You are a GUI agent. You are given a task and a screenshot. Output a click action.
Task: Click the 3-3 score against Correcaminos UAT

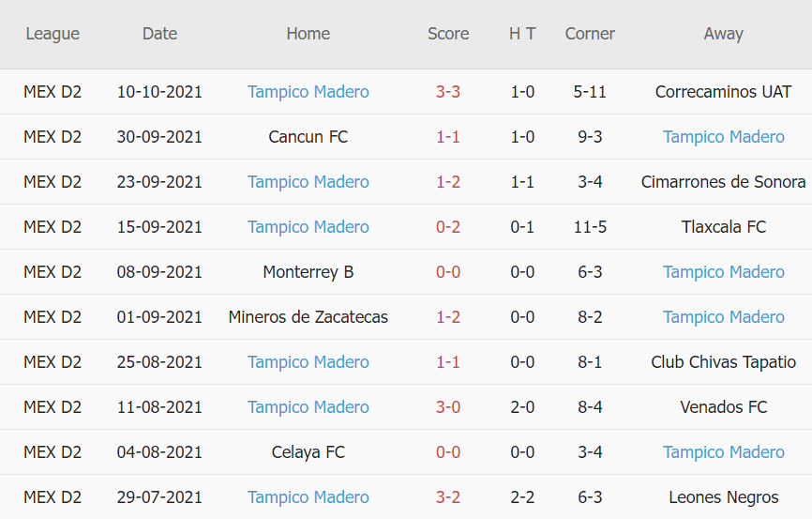[448, 92]
